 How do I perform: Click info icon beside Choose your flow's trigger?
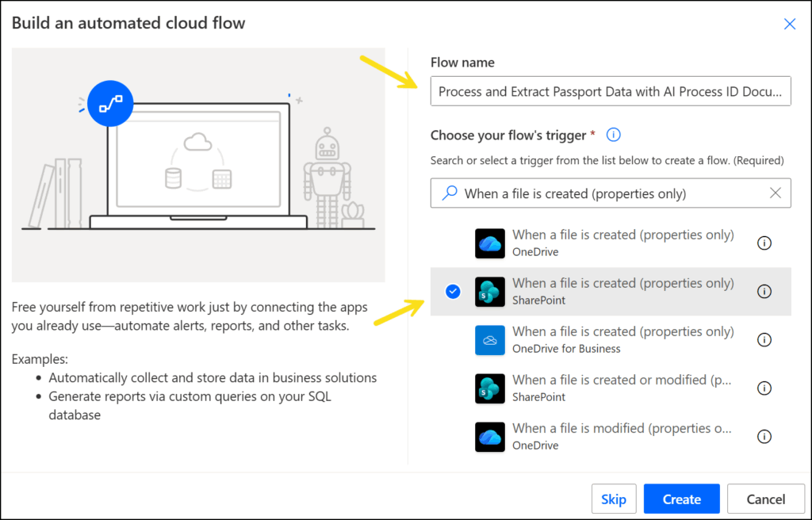point(613,135)
